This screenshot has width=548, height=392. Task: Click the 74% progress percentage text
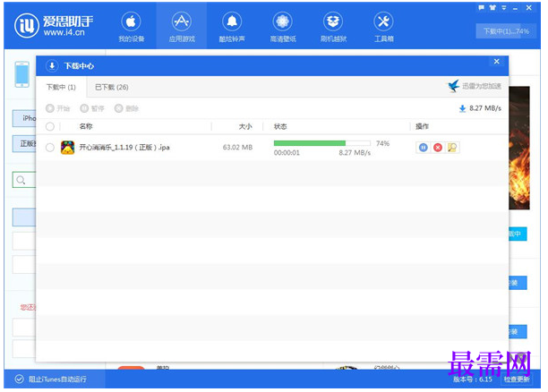(382, 143)
